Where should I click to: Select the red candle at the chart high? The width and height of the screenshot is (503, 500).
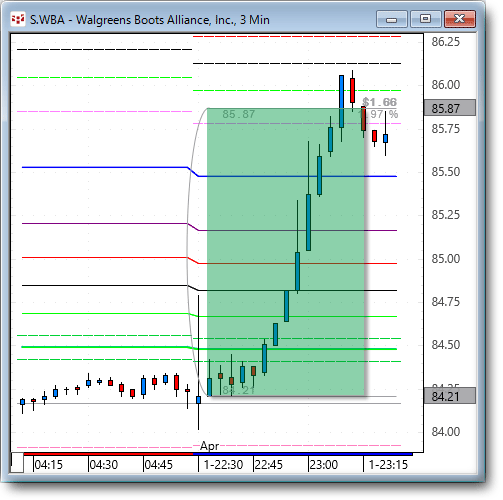pyautogui.click(x=352, y=90)
